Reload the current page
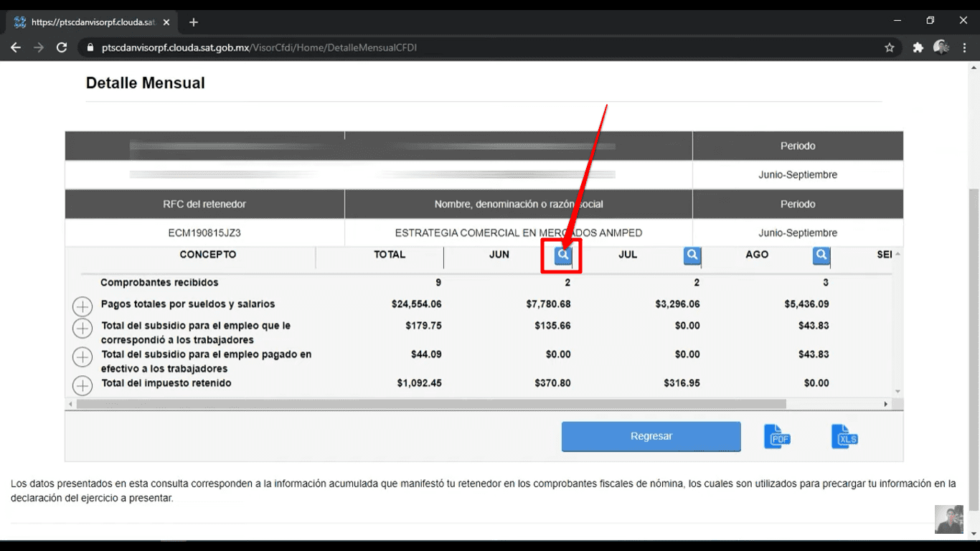 62,47
